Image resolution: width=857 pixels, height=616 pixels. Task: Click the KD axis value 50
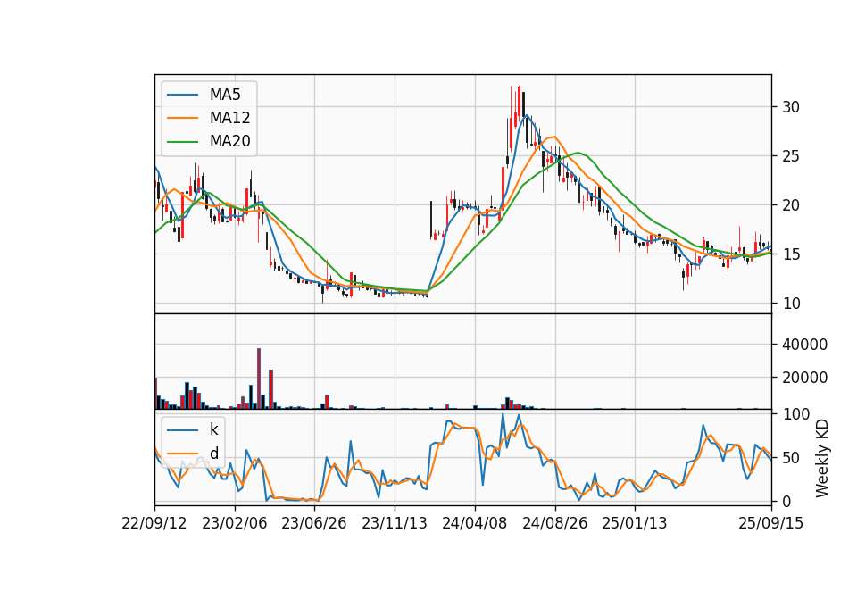point(791,458)
